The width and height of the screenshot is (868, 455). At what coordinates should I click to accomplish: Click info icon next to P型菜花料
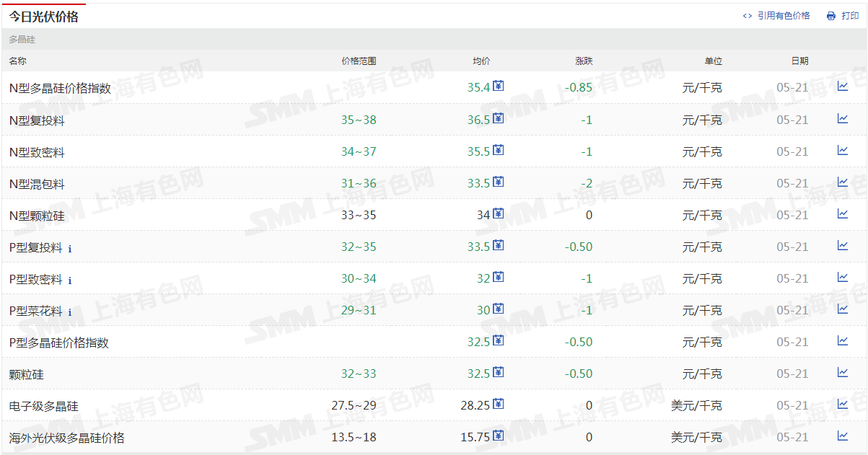click(70, 312)
